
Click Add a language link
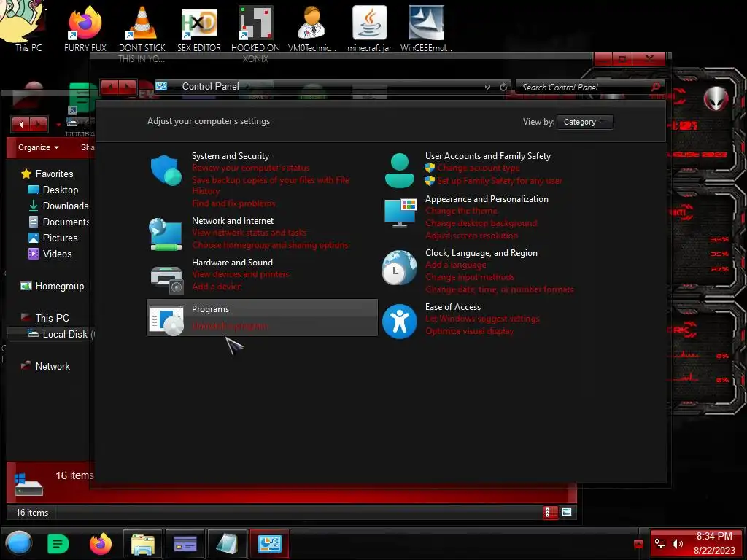pyautogui.click(x=455, y=265)
